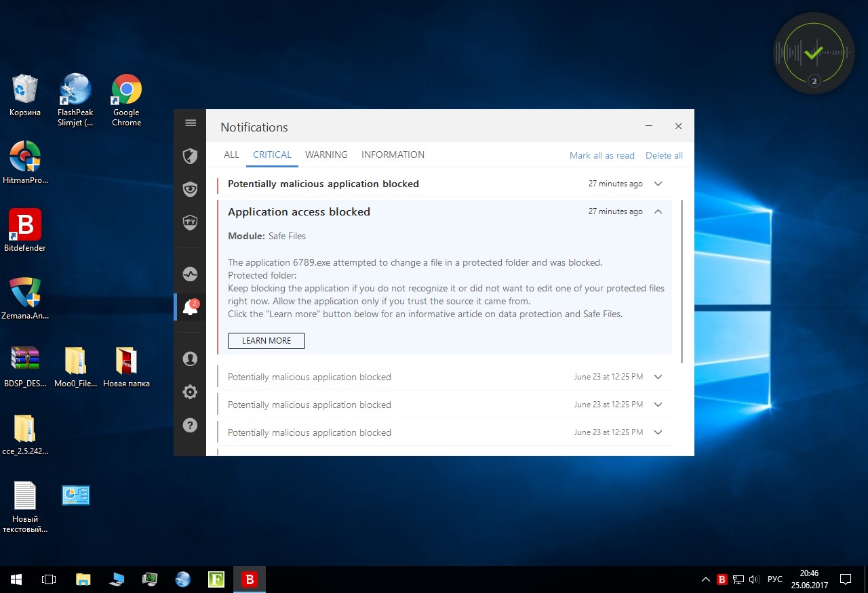The width and height of the screenshot is (868, 593).
Task: Expand the first June 23 notification
Action: 658,377
